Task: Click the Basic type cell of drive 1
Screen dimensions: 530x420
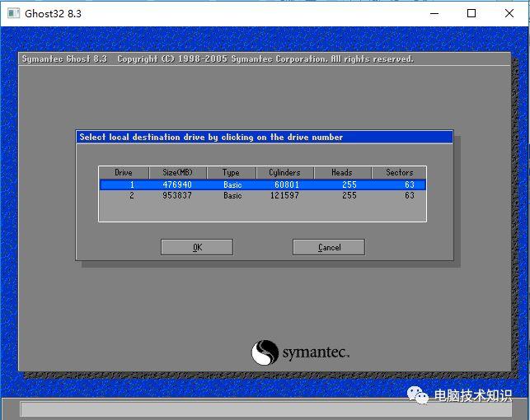Action: click(232, 184)
